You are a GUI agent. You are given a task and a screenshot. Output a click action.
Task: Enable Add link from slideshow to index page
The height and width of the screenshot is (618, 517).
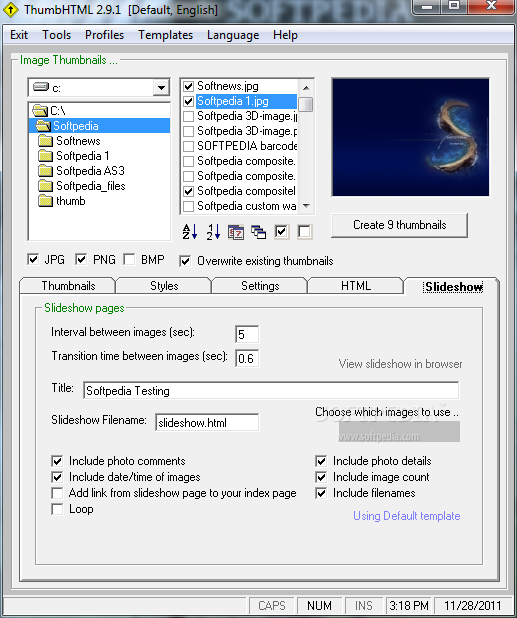[57, 493]
